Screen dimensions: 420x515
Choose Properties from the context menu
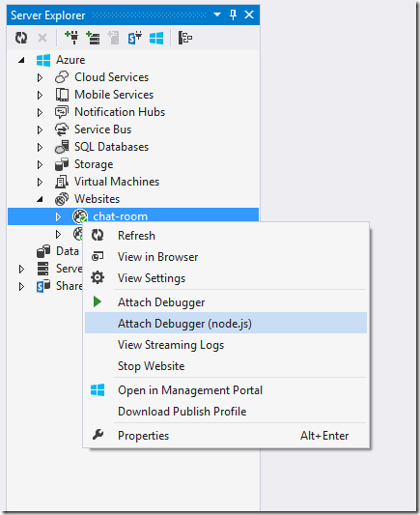226,436
